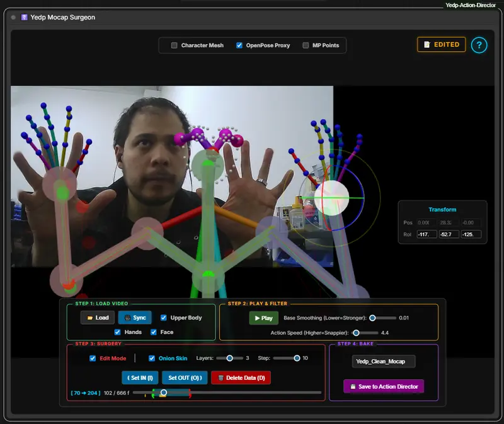Click the Set IN (I) button

click(140, 378)
